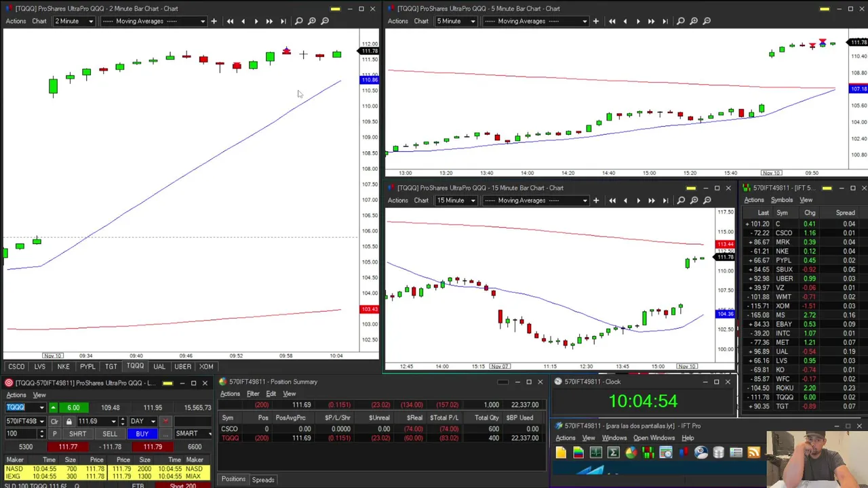Open the pie chart position icon in IFT Pro
Viewport: 868px width, 488px height.
(631, 453)
